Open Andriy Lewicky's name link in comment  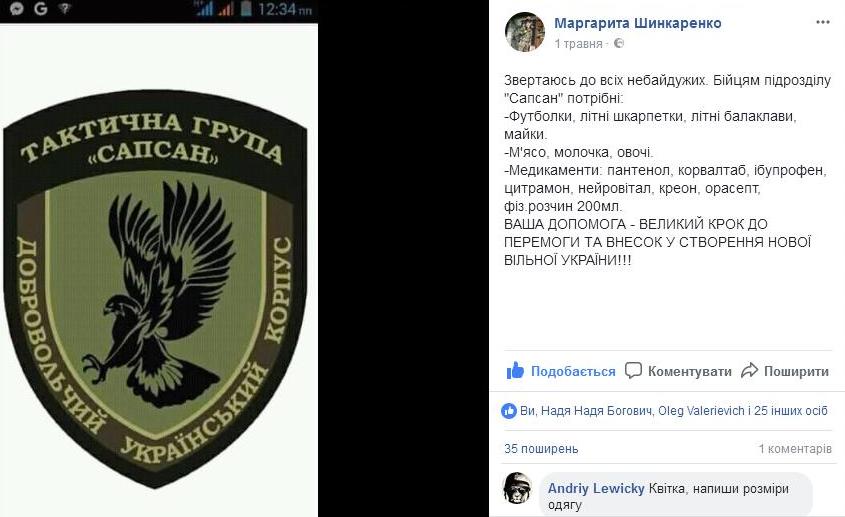click(596, 488)
